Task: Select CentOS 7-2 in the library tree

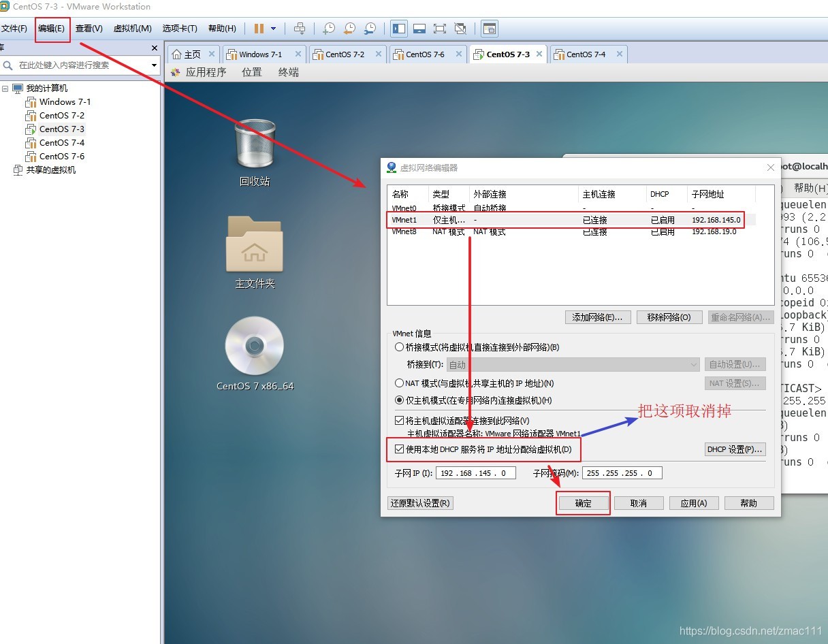Action: (x=61, y=116)
